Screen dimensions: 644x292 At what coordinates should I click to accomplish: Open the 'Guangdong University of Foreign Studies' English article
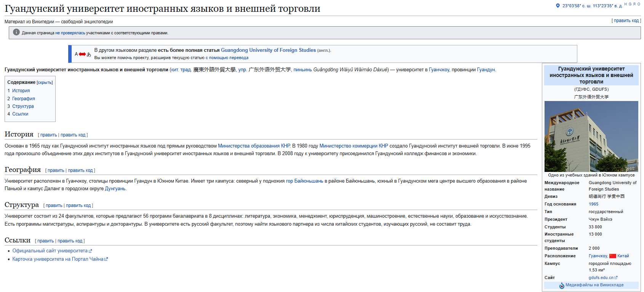pos(268,50)
